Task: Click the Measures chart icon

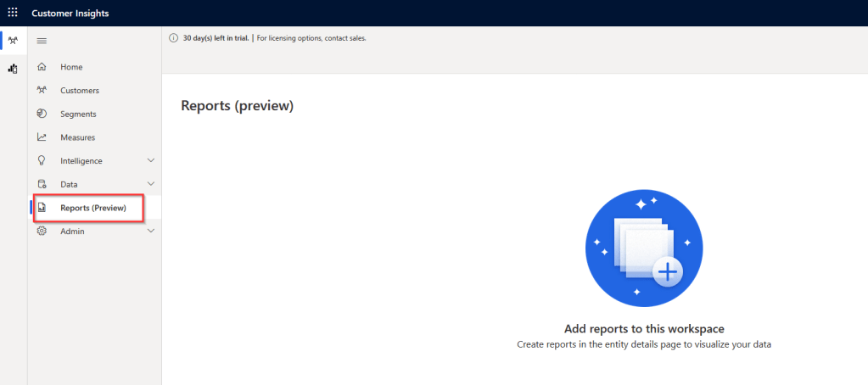Action: click(x=42, y=137)
